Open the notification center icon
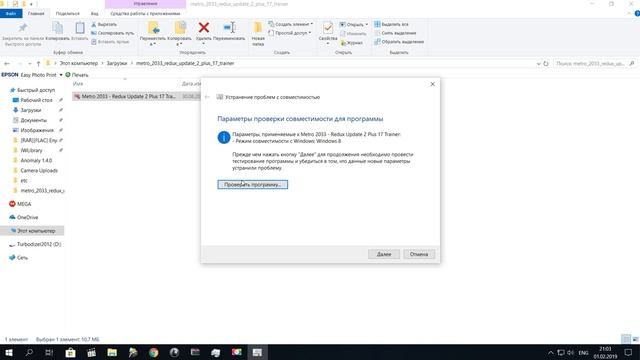The image size is (640, 360). [628, 352]
